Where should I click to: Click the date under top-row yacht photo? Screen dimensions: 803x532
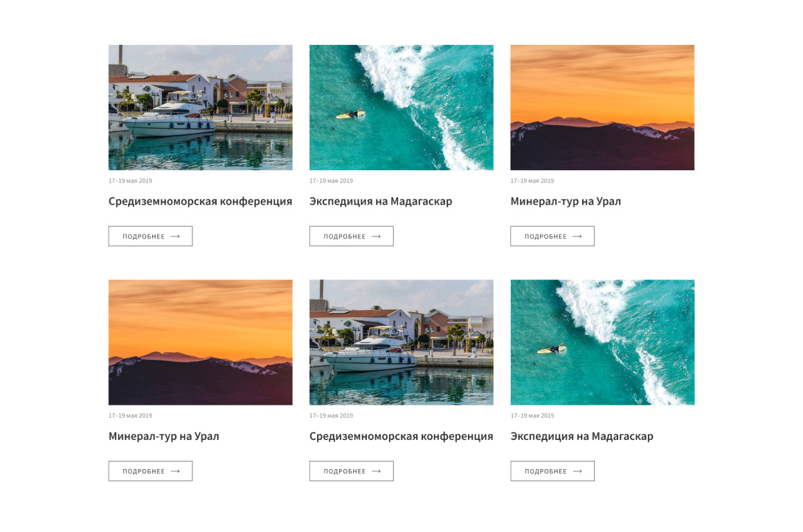pos(130,181)
